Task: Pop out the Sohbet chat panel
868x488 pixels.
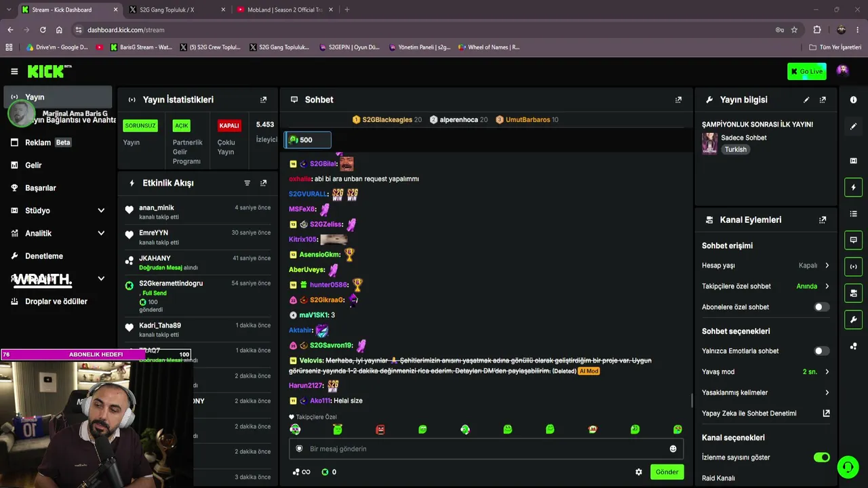Action: [678, 100]
